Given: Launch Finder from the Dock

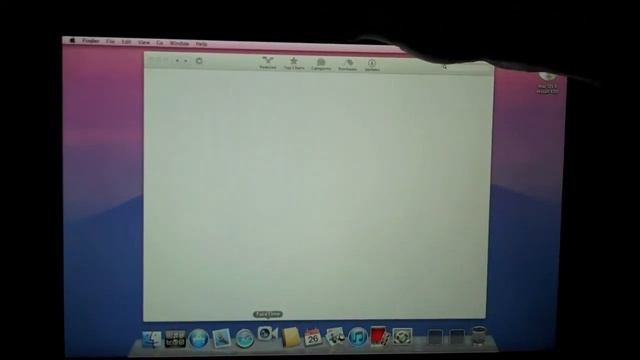Looking at the screenshot, I should pos(151,339).
